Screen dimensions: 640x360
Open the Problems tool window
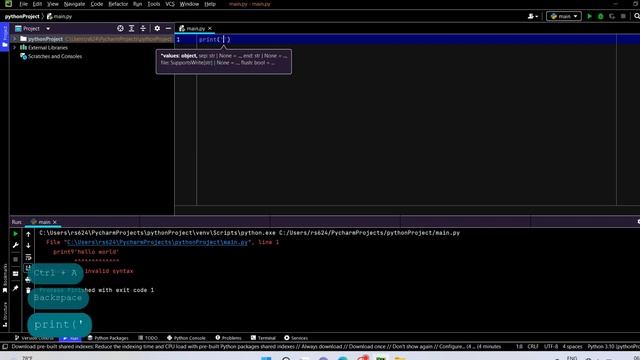tap(228, 338)
